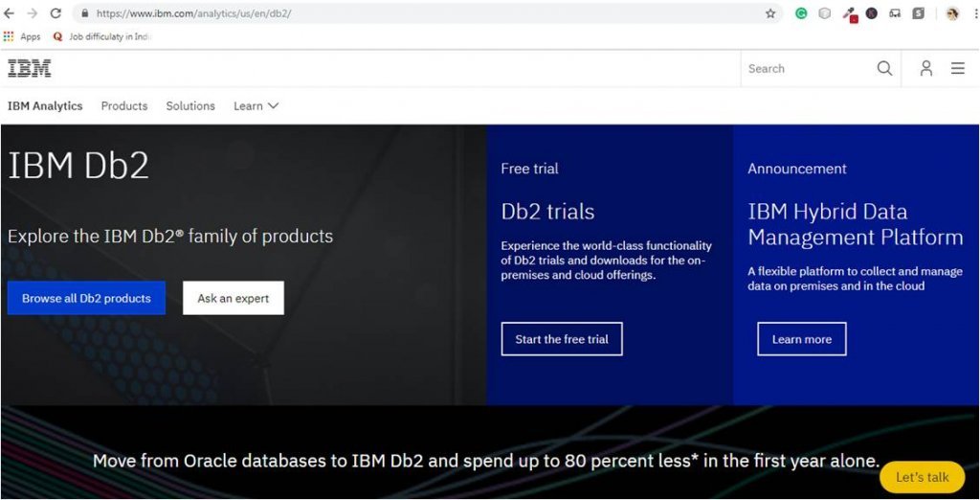This screenshot has width=980, height=500.
Task: Click the padlock site info icon
Action: pos(84,13)
